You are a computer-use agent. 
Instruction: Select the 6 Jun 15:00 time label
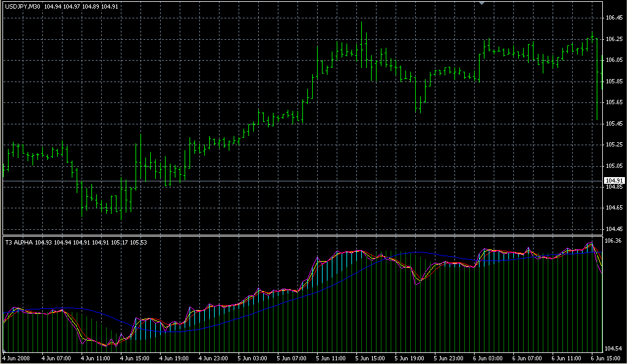(604, 358)
